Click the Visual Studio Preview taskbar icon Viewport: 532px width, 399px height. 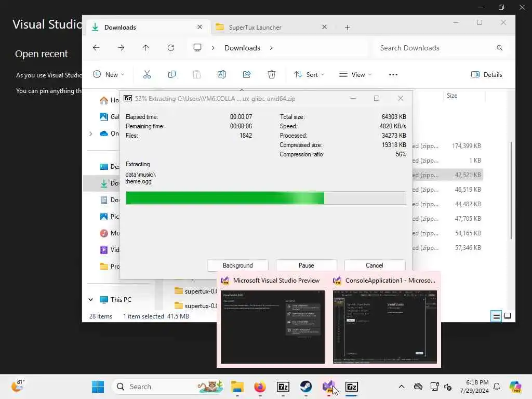pyautogui.click(x=328, y=387)
